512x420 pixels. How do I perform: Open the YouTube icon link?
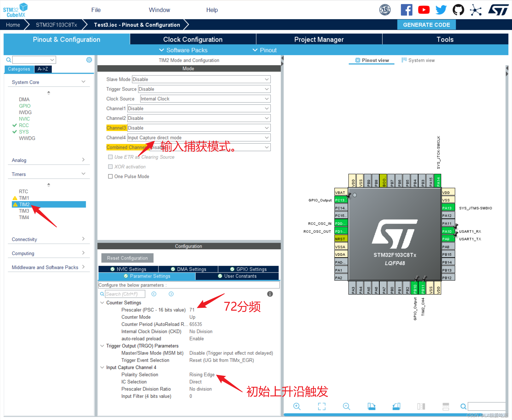[x=424, y=10]
